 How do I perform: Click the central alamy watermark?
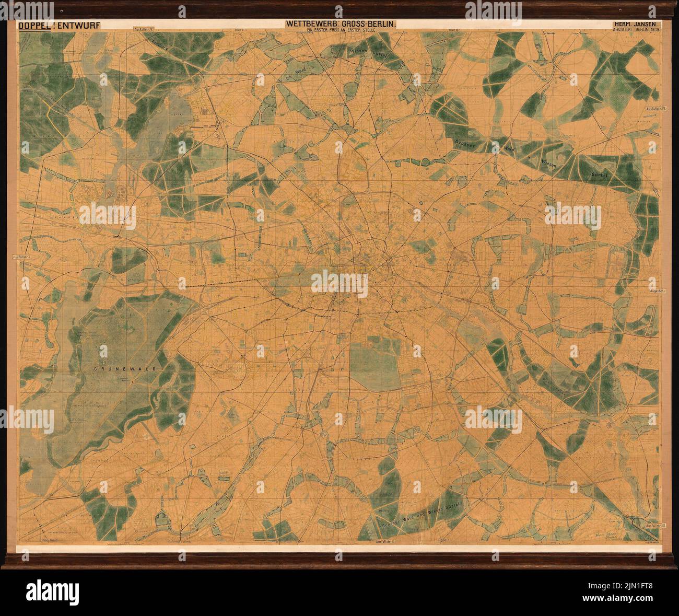[340, 283]
